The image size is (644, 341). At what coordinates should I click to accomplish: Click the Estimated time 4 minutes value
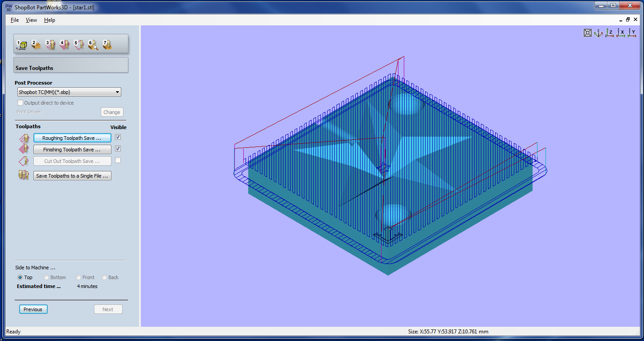pos(87,286)
